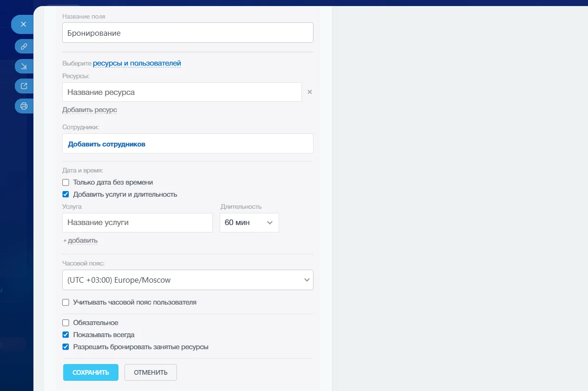Image resolution: width=588 pixels, height=391 pixels.
Task: Expand the Europe/Moscow time zone dropdown
Action: [x=188, y=280]
